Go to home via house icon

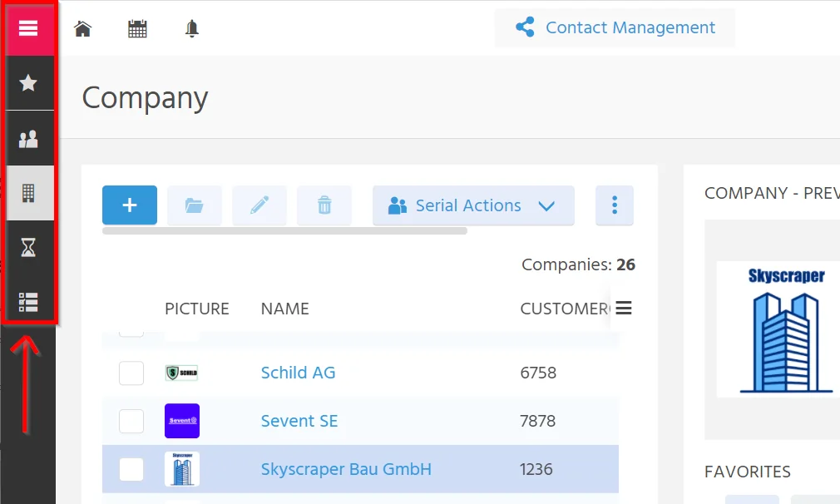(x=82, y=28)
